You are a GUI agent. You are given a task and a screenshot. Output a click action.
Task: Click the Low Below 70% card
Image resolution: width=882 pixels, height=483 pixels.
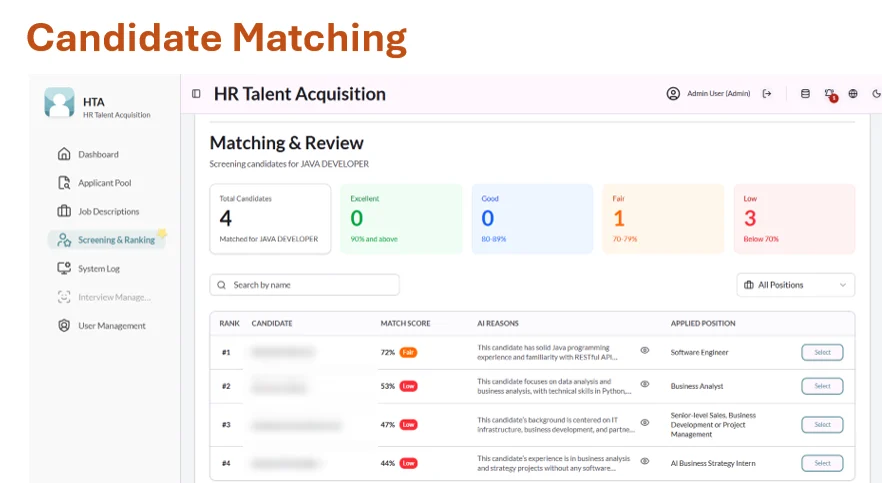[794, 219]
